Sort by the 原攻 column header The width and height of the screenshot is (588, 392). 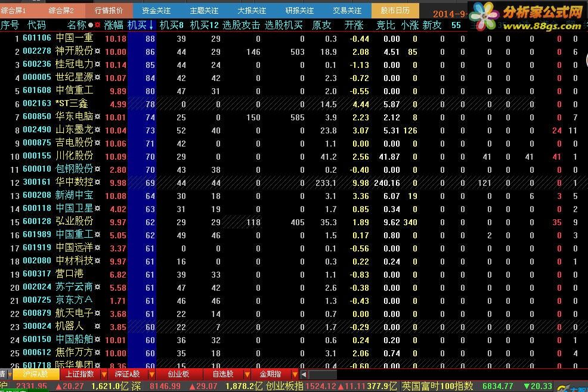[322, 25]
